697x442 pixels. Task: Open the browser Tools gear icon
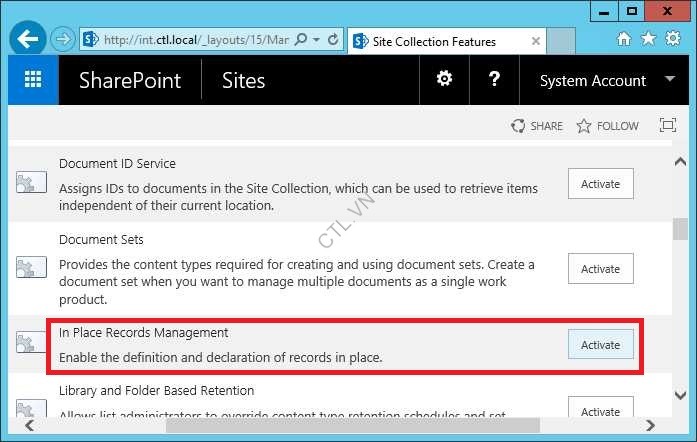click(x=673, y=40)
